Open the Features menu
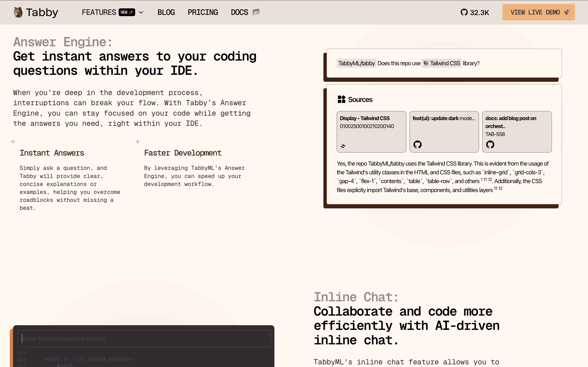 [x=99, y=12]
